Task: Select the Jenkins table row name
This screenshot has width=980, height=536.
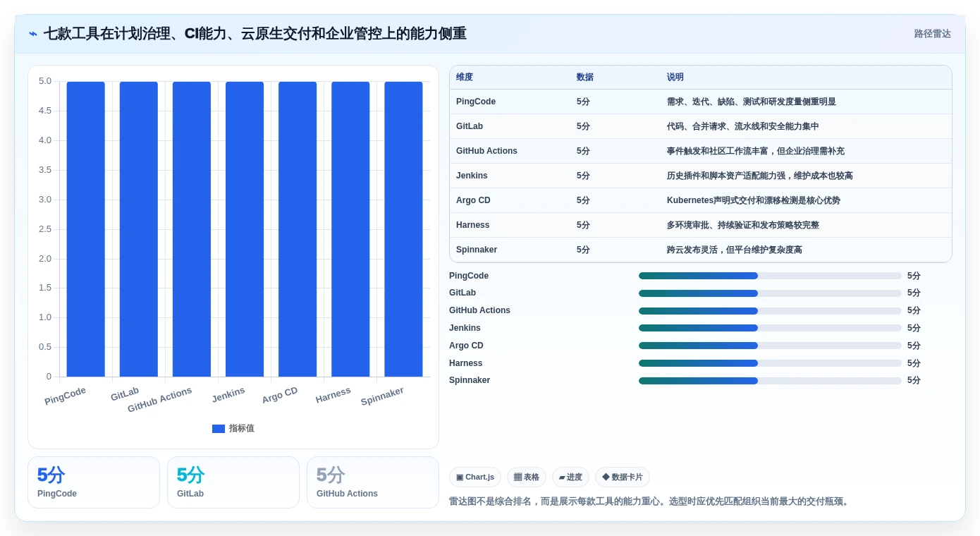Action: tap(472, 176)
